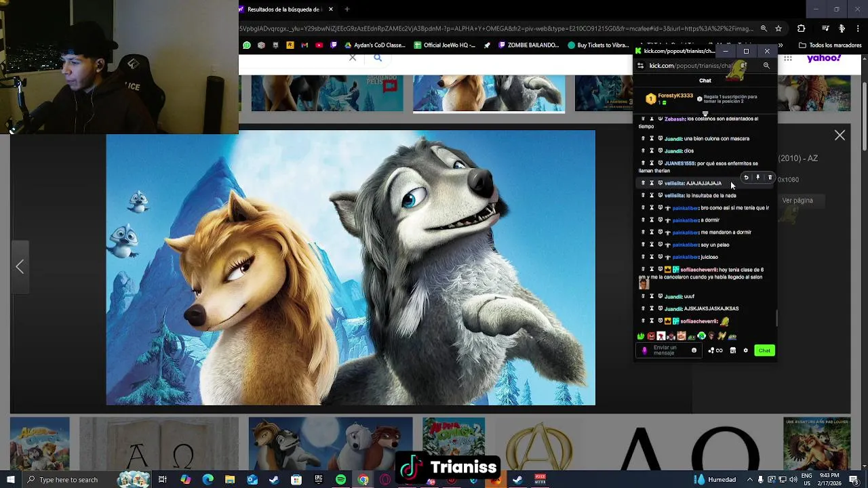The image size is (868, 488).
Task: Zoom icon in Kick popout address bar
Action: [766, 66]
